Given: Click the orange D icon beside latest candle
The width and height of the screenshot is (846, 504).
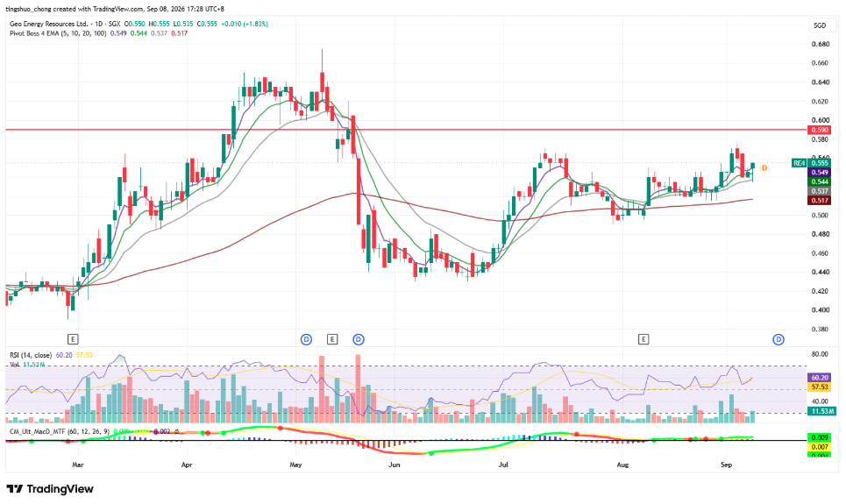Looking at the screenshot, I should (x=764, y=168).
